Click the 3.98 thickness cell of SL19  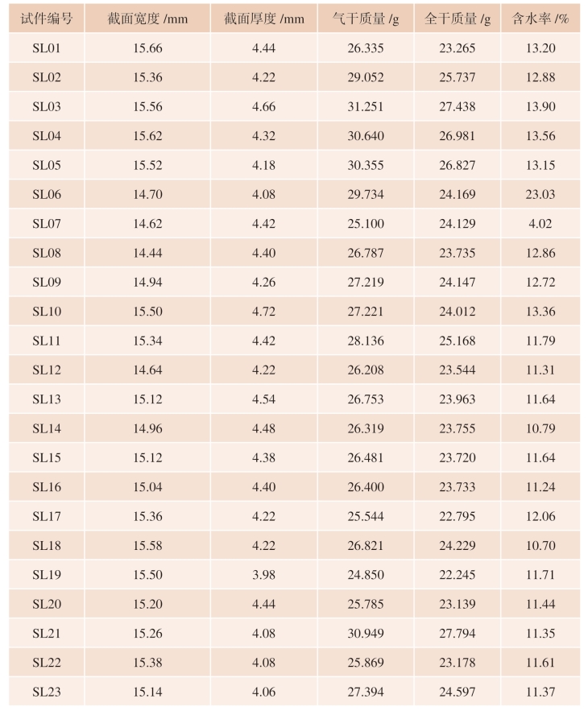point(263,574)
